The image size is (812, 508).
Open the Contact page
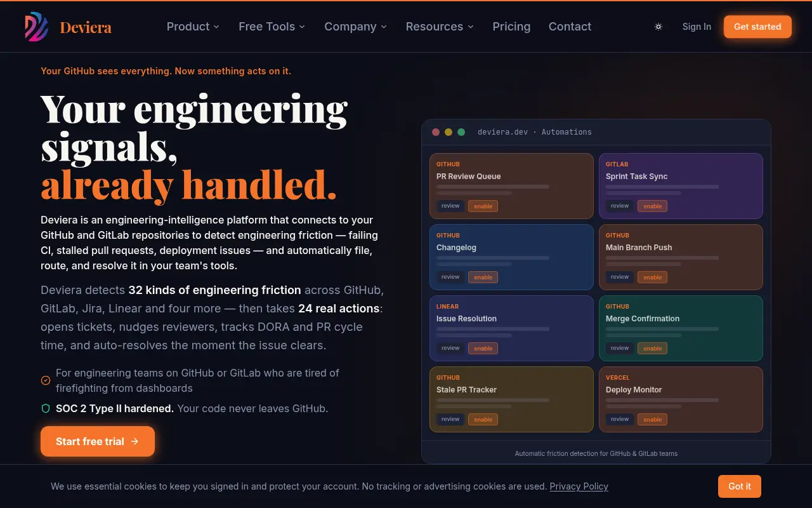(570, 27)
